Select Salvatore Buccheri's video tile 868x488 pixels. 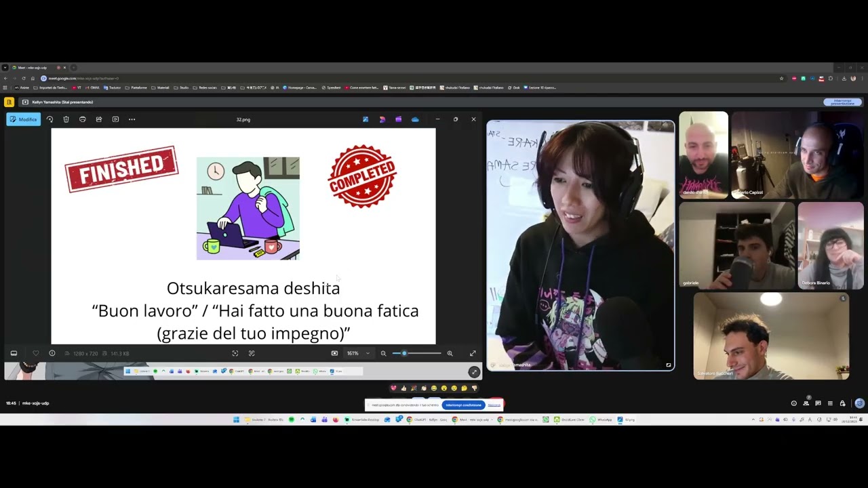pos(771,335)
